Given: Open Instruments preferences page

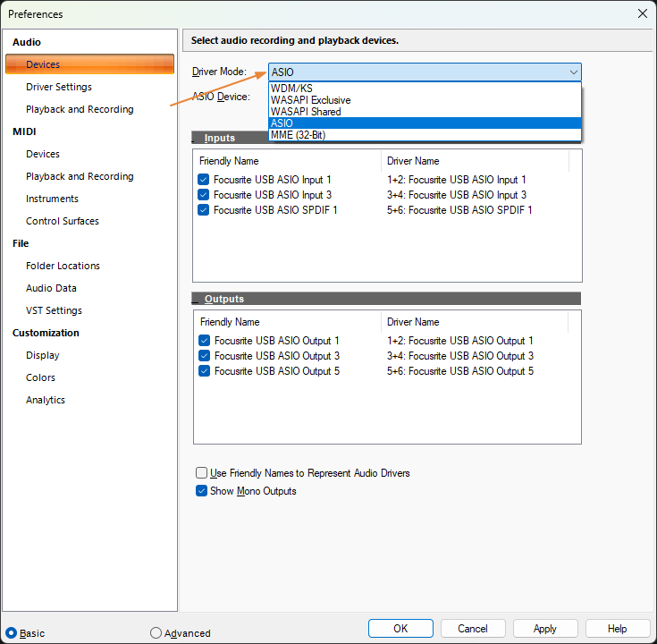Looking at the screenshot, I should pos(52,199).
